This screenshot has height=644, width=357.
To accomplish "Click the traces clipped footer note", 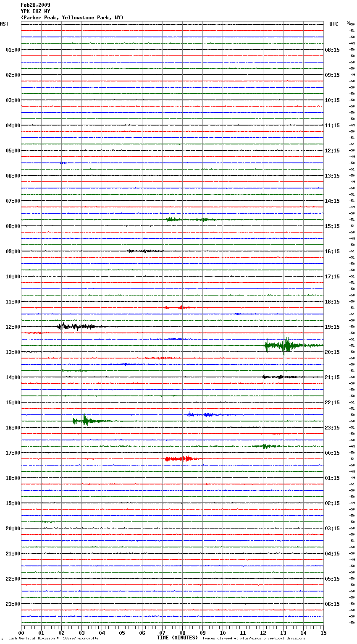I will click(254, 639).
